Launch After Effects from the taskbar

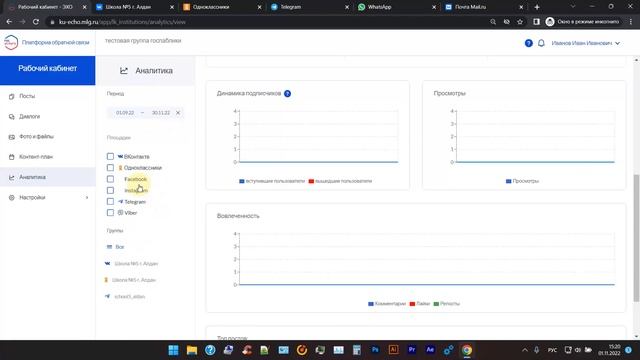(x=430, y=350)
